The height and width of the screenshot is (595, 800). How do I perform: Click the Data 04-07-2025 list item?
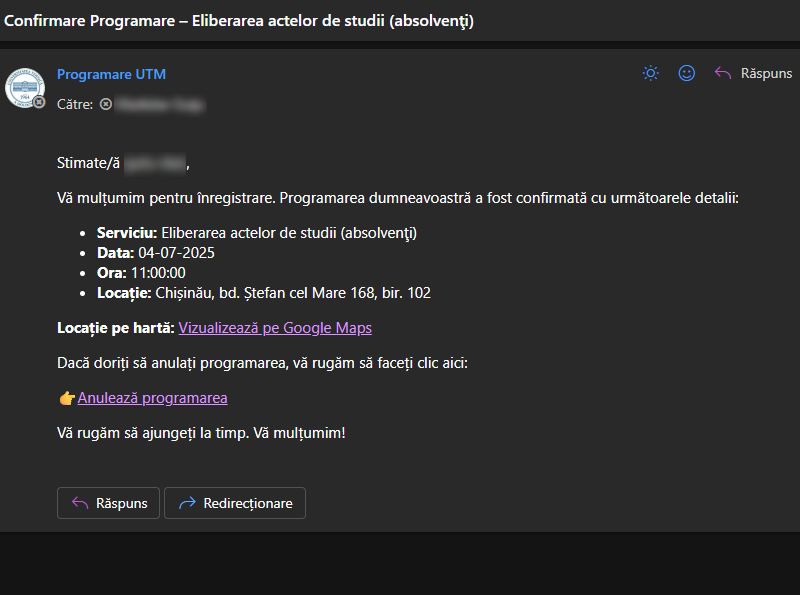[155, 253]
